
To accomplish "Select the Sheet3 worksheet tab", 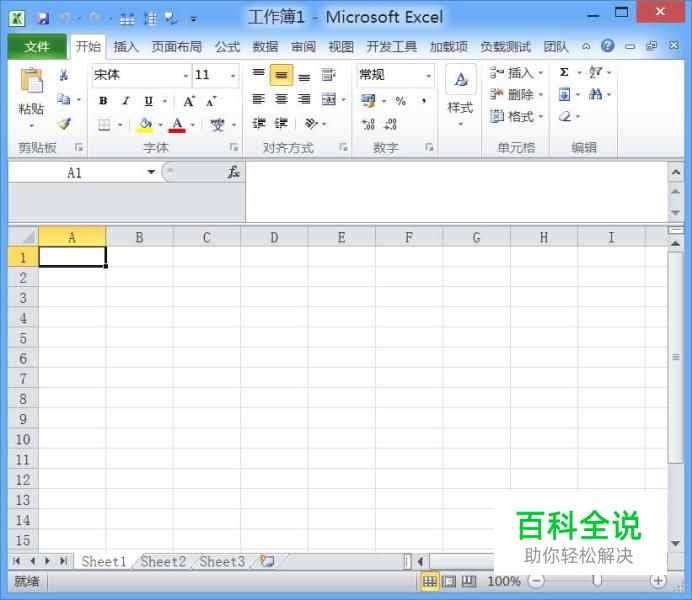I will pyautogui.click(x=222, y=561).
